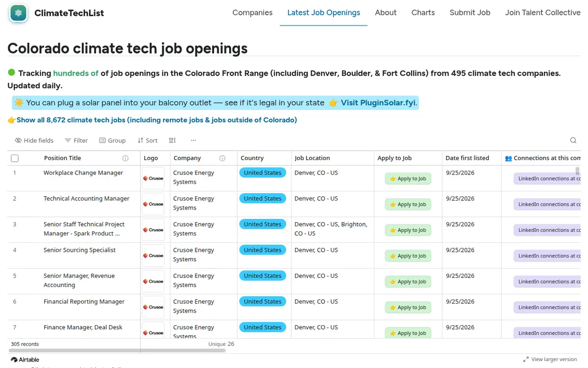Follow the Visit PluginSolar.fyi link
Viewport: 588px width, 368px height.
379,103
